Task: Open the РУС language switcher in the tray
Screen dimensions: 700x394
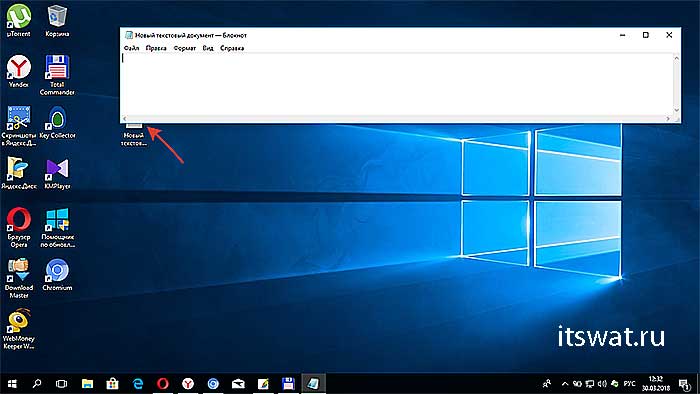Action: click(x=629, y=384)
